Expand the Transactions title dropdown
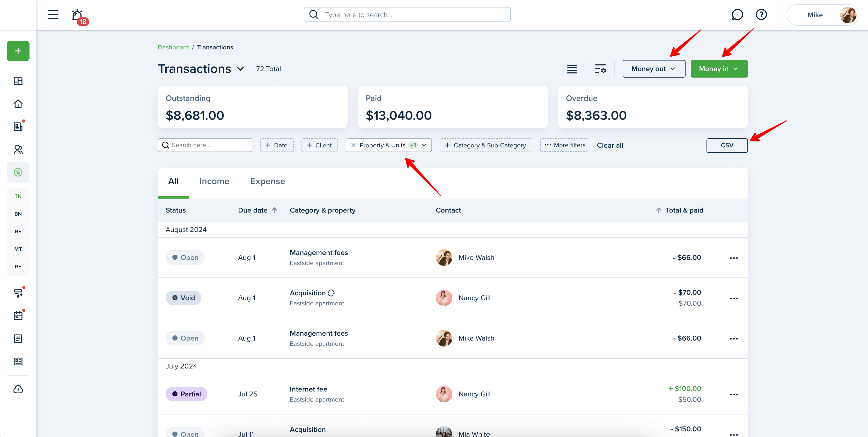Viewport: 868px width, 437px height. [x=240, y=69]
